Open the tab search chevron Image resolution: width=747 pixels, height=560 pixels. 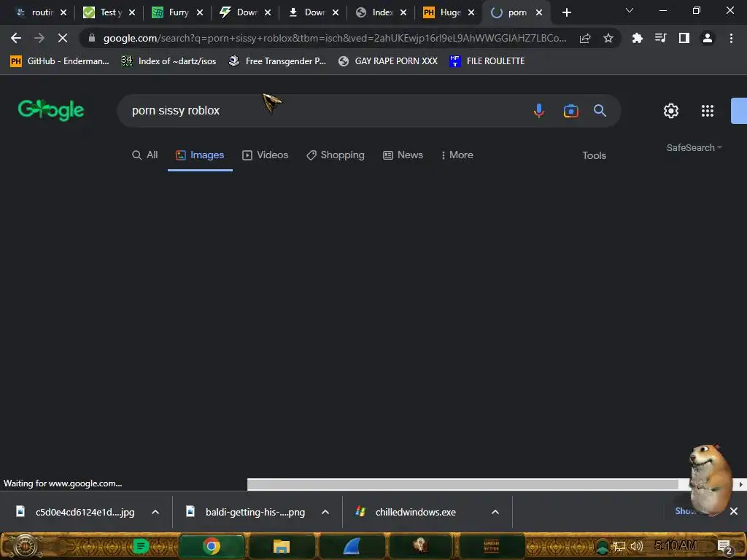(x=630, y=10)
